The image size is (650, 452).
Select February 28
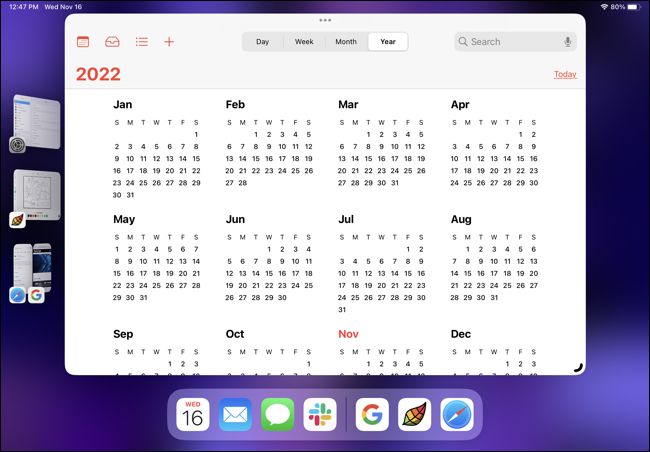pos(243,183)
